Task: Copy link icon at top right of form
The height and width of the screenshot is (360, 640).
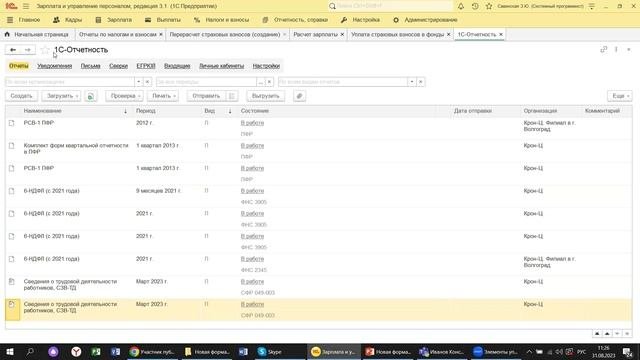Action: 603,49
